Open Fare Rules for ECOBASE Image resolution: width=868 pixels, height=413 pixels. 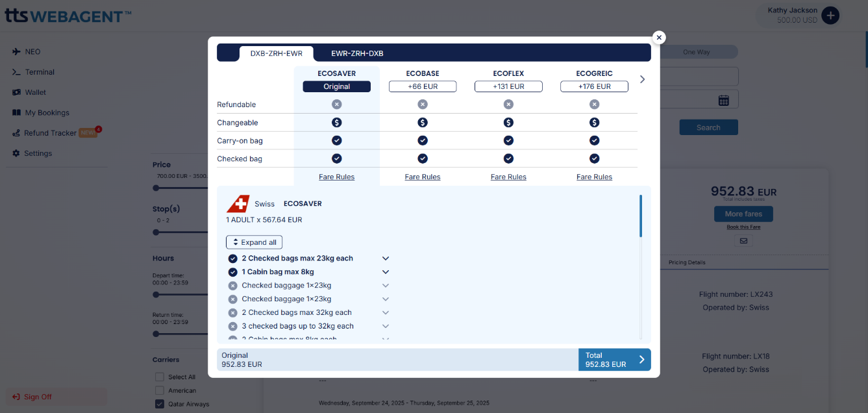(423, 177)
